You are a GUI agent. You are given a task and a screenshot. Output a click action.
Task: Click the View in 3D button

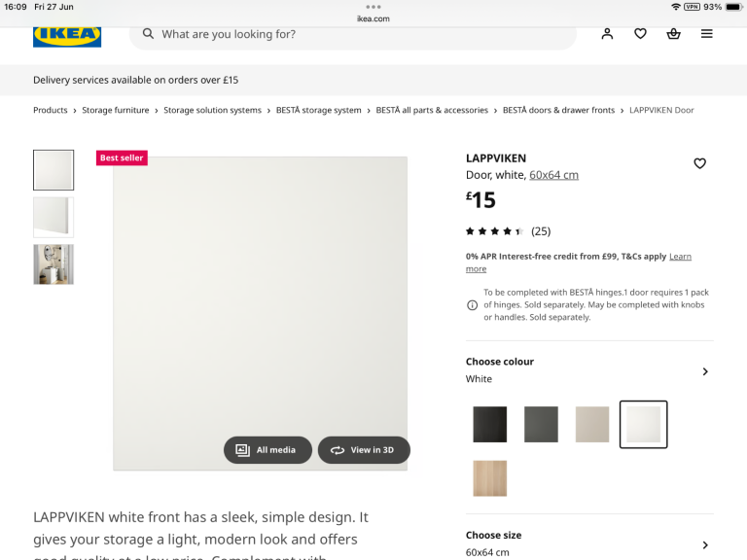[364, 450]
